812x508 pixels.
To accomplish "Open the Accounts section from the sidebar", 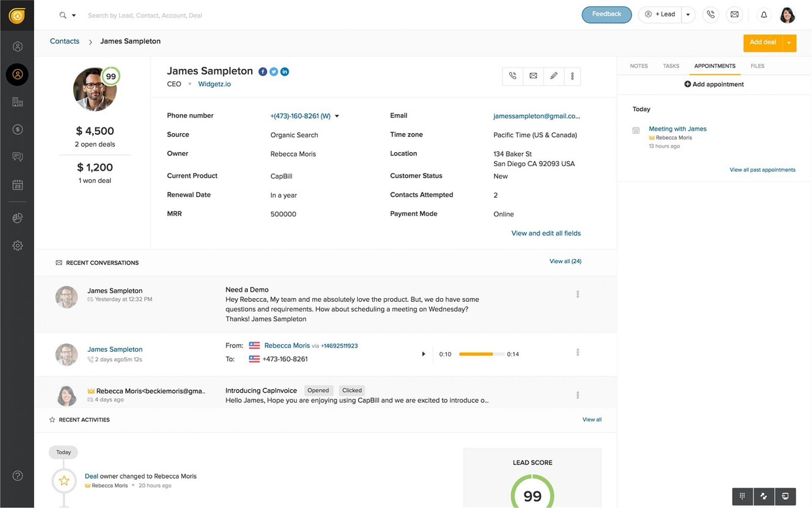I will tap(17, 102).
